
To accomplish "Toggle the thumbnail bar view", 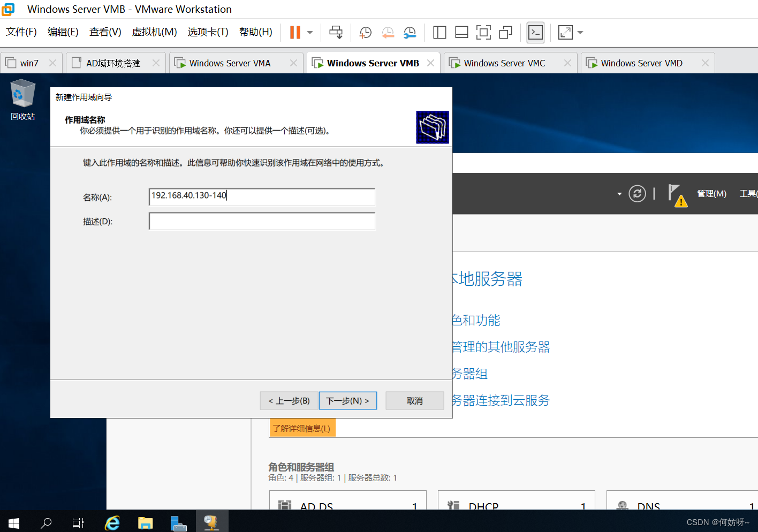I will 461,33.
